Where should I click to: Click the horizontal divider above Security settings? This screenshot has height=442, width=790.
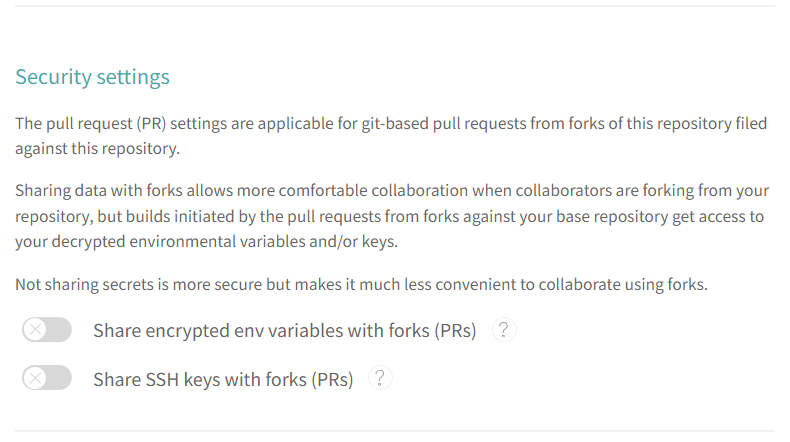[395, 6]
